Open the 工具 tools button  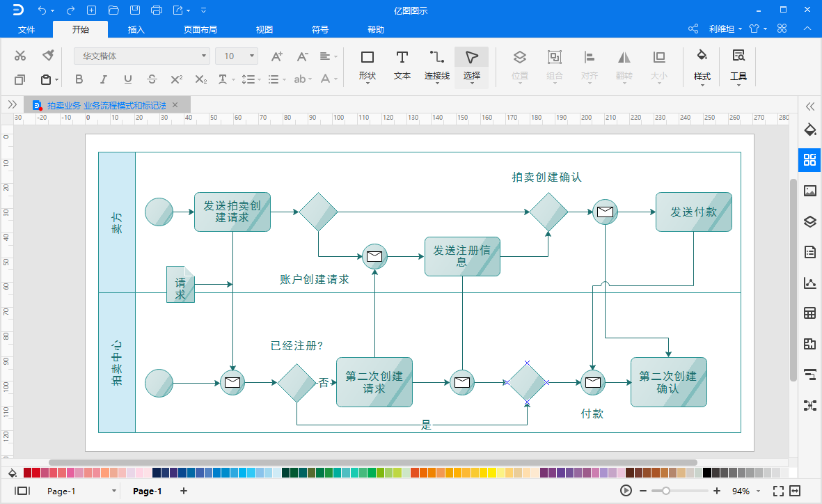pyautogui.click(x=738, y=67)
